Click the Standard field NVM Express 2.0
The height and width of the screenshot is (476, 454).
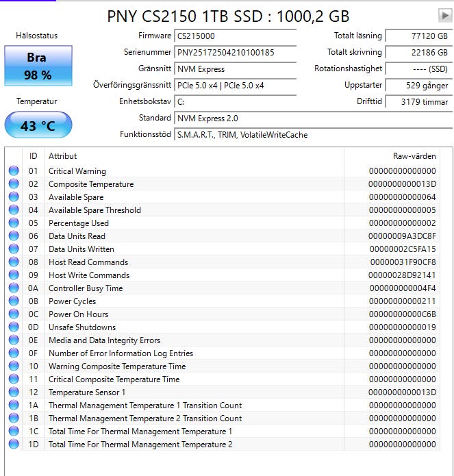tap(313, 118)
